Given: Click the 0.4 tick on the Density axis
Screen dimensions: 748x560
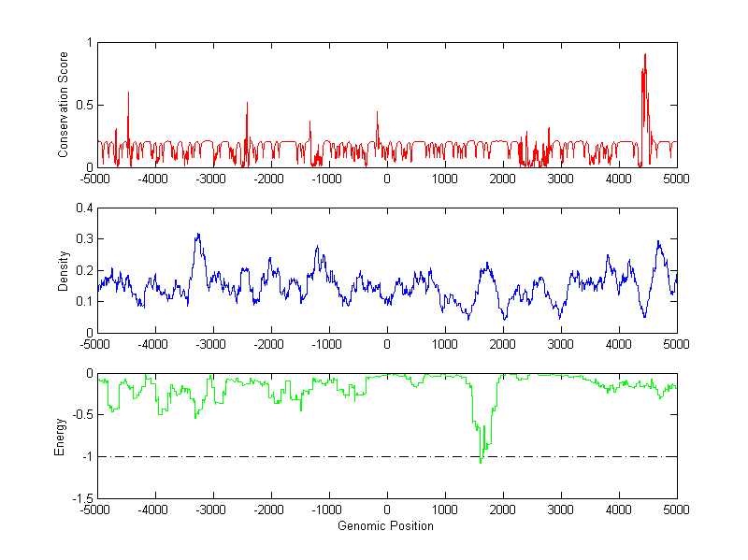Looking at the screenshot, I should (x=84, y=208).
